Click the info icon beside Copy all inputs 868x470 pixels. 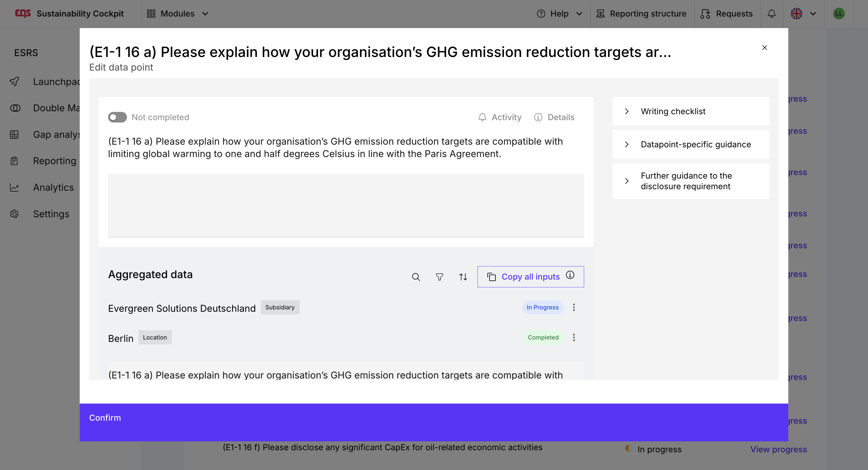pos(570,275)
